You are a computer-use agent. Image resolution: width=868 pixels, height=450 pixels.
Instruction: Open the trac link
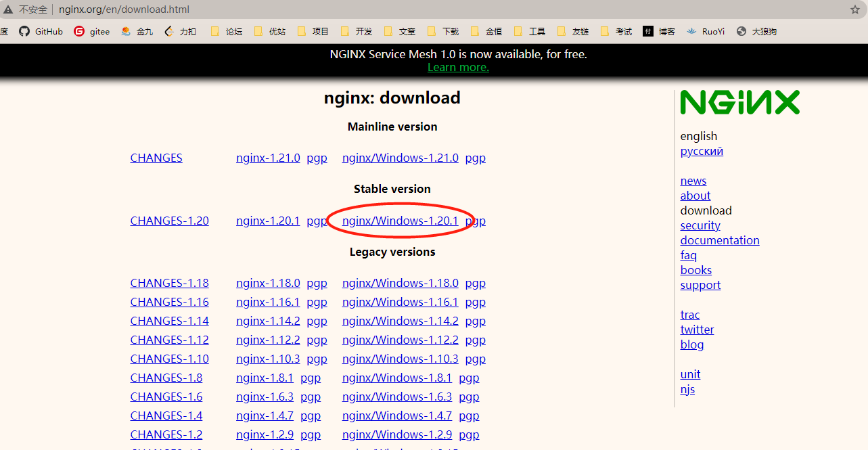point(690,315)
